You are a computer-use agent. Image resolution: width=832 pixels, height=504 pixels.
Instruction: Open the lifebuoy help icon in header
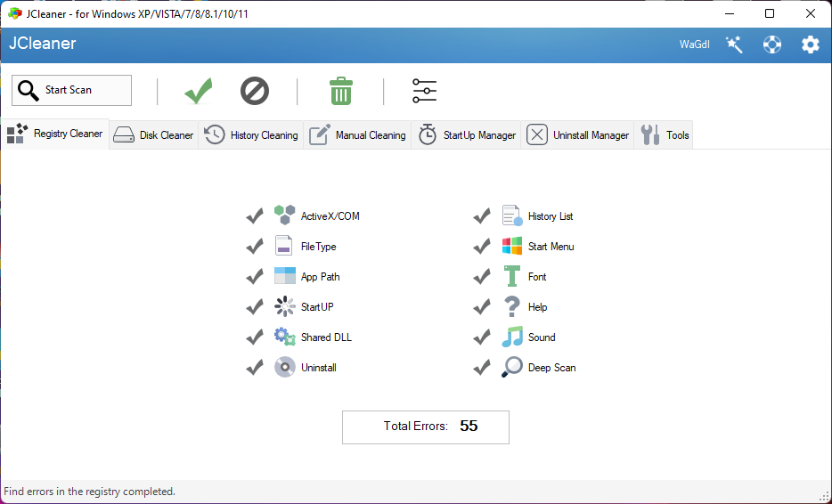coord(772,45)
